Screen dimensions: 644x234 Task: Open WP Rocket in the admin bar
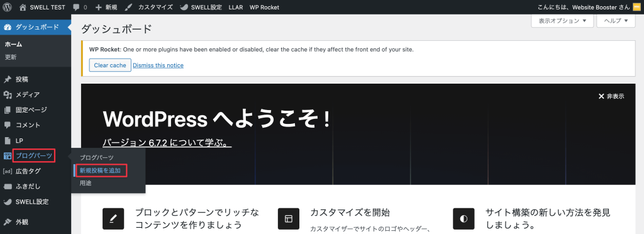point(264,7)
